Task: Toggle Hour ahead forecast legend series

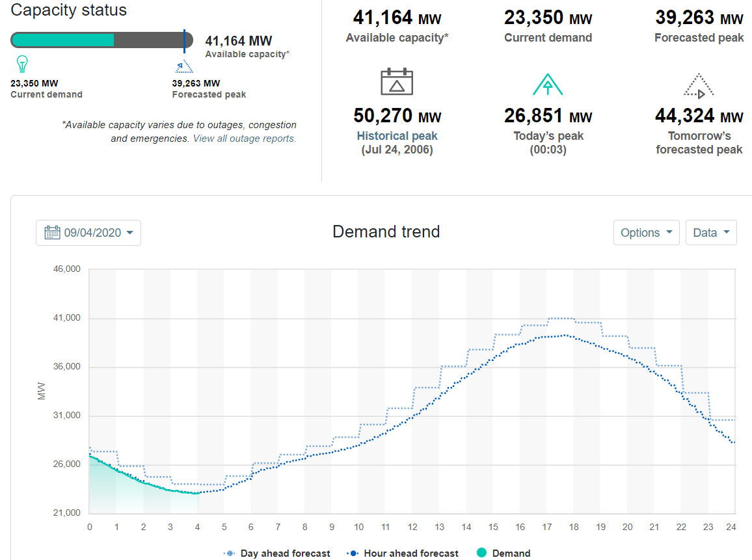Action: pos(403,553)
